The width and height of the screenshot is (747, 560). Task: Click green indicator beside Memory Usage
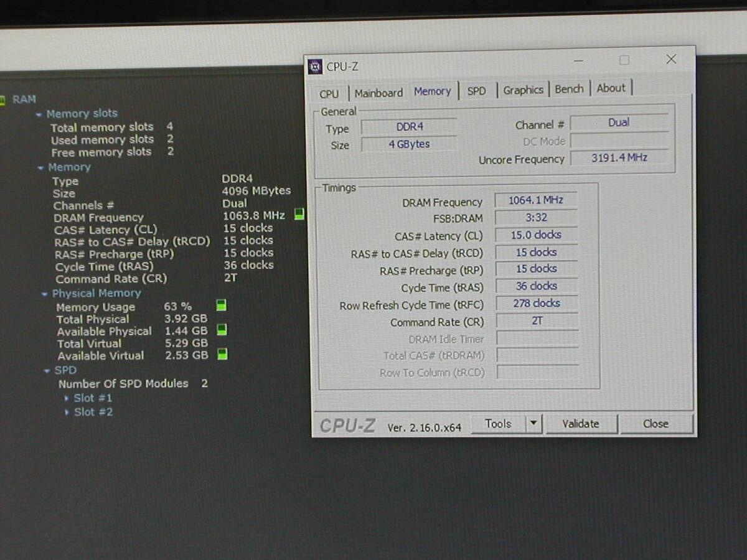click(x=221, y=305)
